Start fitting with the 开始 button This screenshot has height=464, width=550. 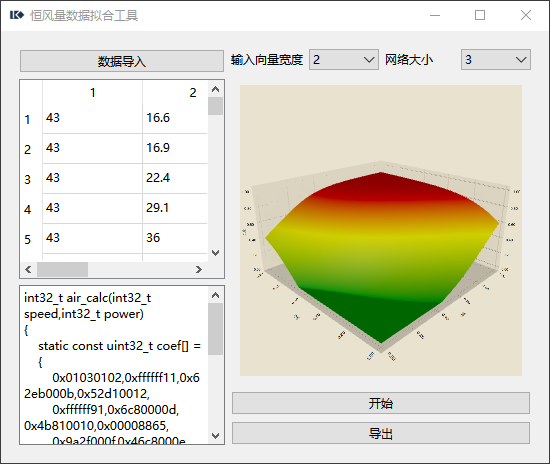(381, 403)
